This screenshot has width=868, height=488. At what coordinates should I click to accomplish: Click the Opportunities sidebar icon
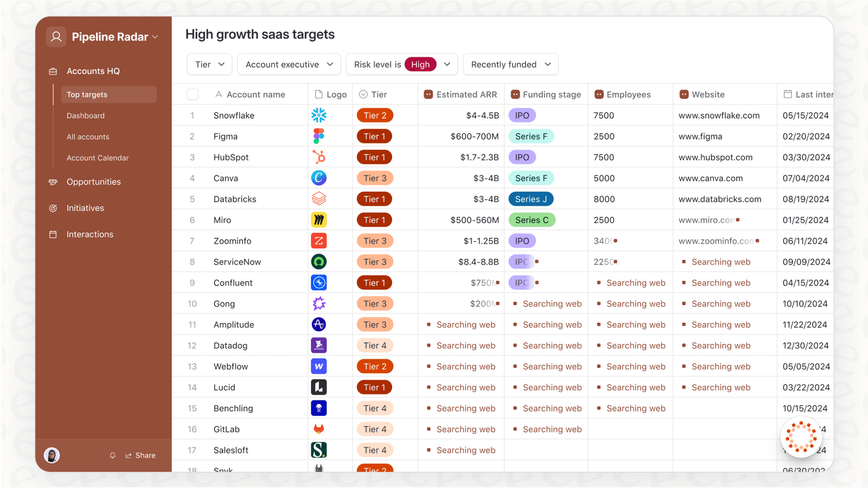point(53,182)
